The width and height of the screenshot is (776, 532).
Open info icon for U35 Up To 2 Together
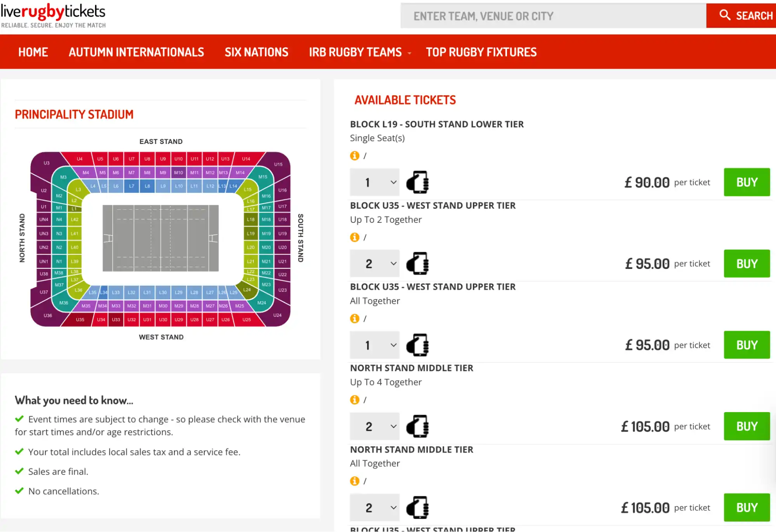point(354,237)
